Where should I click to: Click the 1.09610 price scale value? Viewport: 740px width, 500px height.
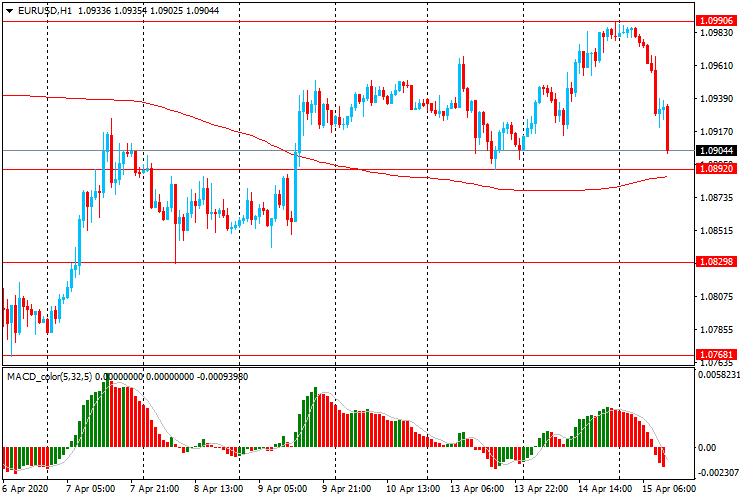[x=717, y=66]
